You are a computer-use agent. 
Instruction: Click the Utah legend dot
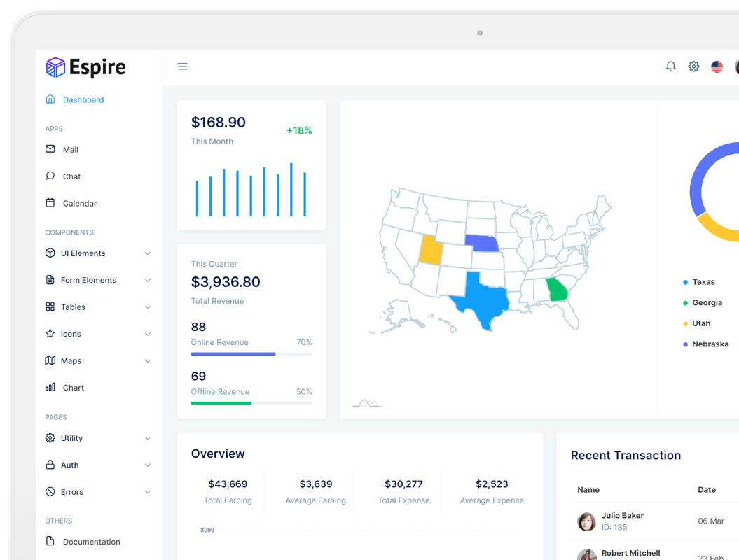pos(685,323)
